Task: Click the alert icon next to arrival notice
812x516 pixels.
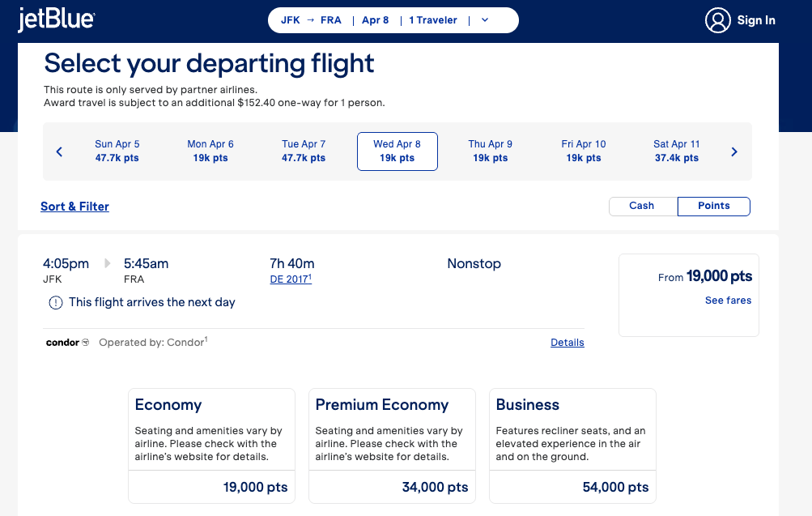Action: (x=54, y=302)
